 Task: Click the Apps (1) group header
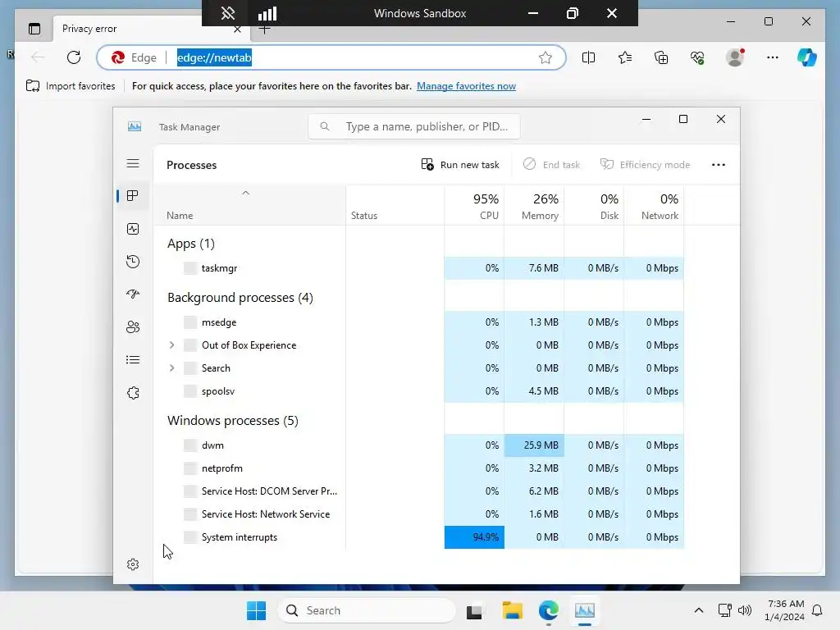pos(190,243)
